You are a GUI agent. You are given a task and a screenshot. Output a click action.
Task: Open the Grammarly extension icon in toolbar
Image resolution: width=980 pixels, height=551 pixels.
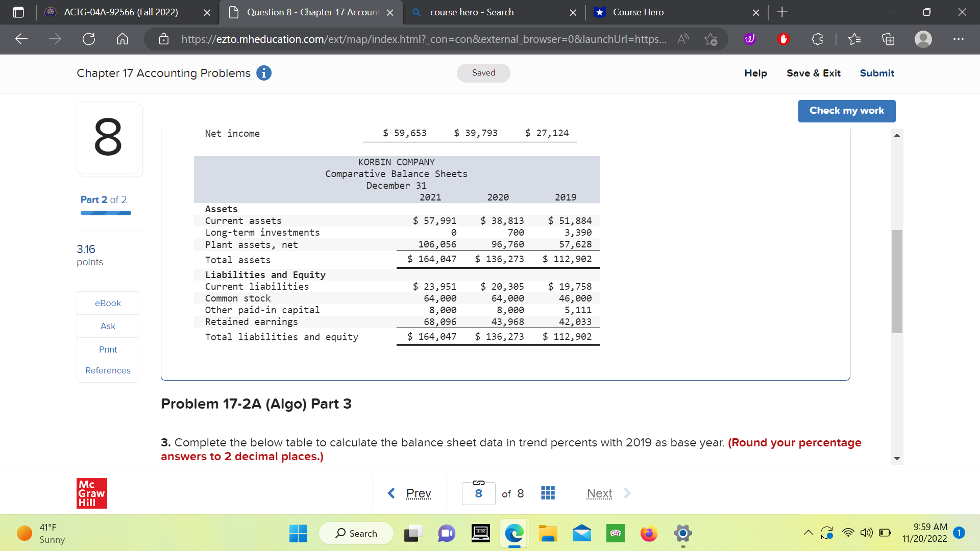pos(749,39)
